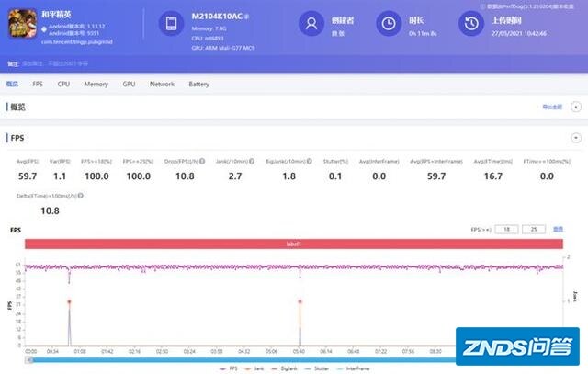Click the creator user profile icon

click(311, 23)
